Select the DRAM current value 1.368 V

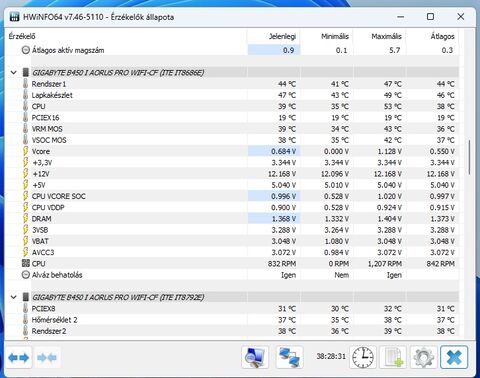coord(283,219)
